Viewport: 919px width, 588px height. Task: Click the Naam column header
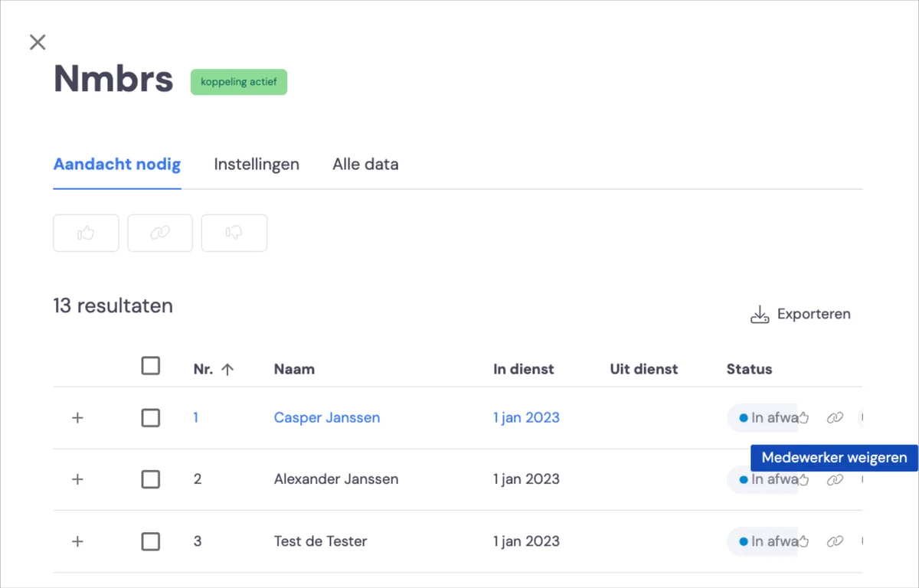click(294, 369)
